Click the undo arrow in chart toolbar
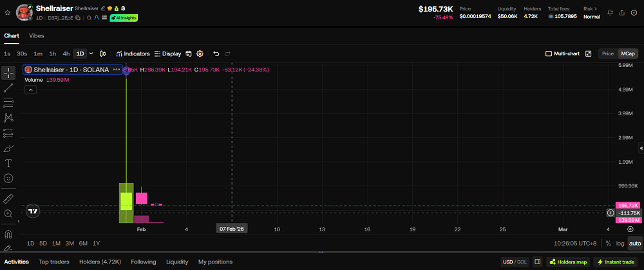The height and width of the screenshot is (270, 644). pos(216,53)
